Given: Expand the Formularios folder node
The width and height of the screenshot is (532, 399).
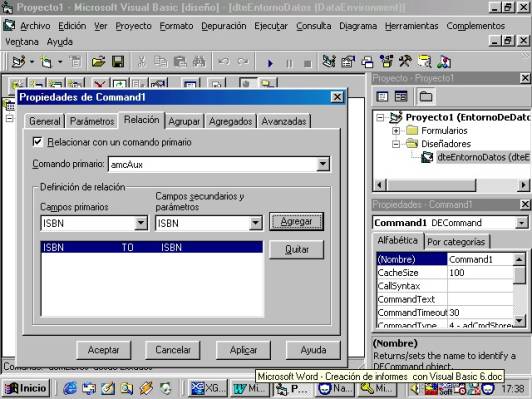Looking at the screenshot, I should [396, 131].
